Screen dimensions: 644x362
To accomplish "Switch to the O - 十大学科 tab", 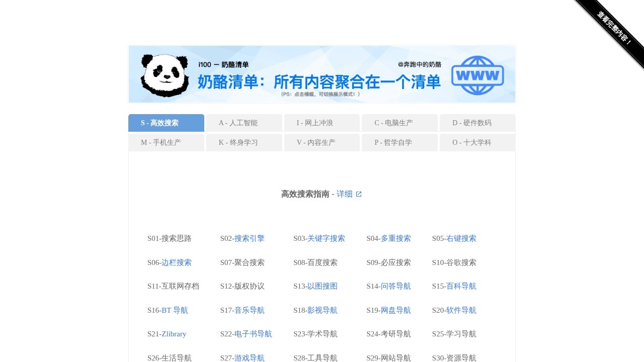I will pyautogui.click(x=477, y=142).
